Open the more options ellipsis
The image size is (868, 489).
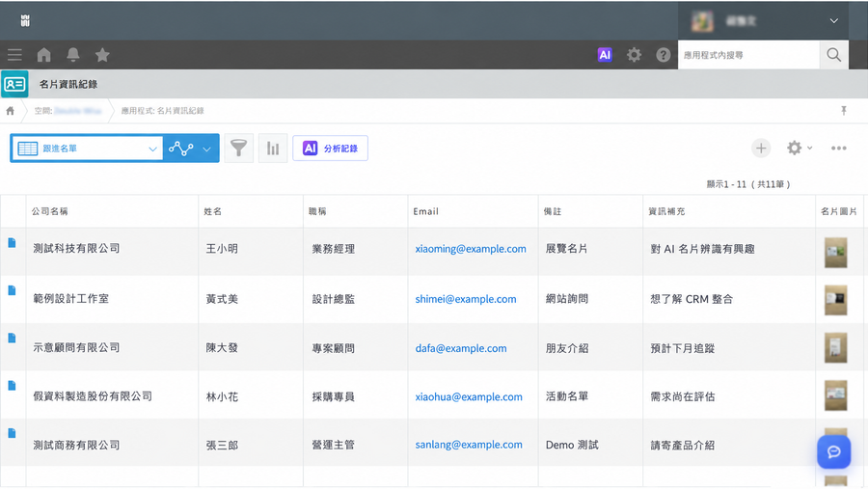click(x=839, y=148)
